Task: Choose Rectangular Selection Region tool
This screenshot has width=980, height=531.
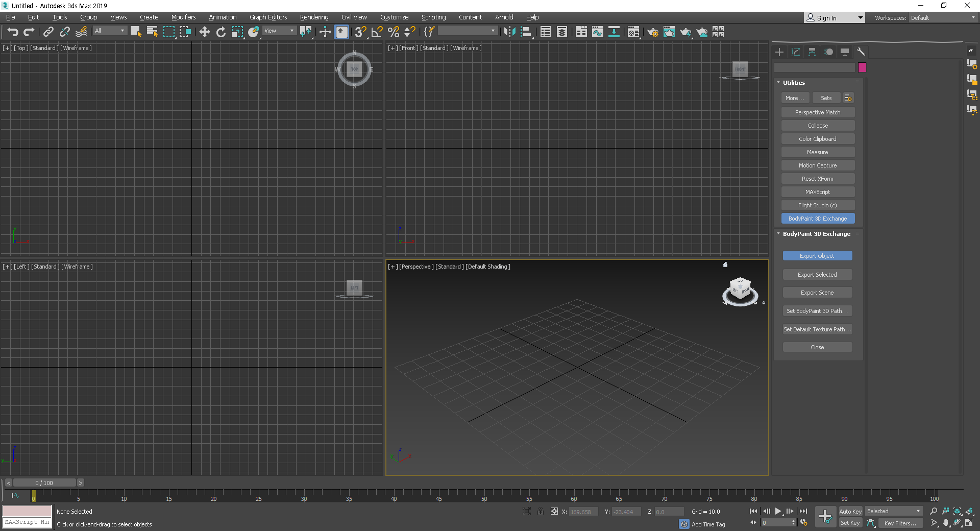Action: tap(168, 32)
